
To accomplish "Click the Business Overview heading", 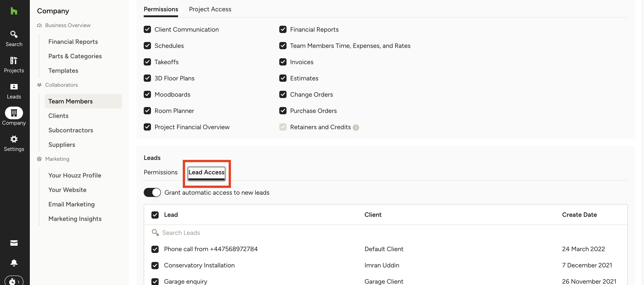I will pyautogui.click(x=68, y=26).
